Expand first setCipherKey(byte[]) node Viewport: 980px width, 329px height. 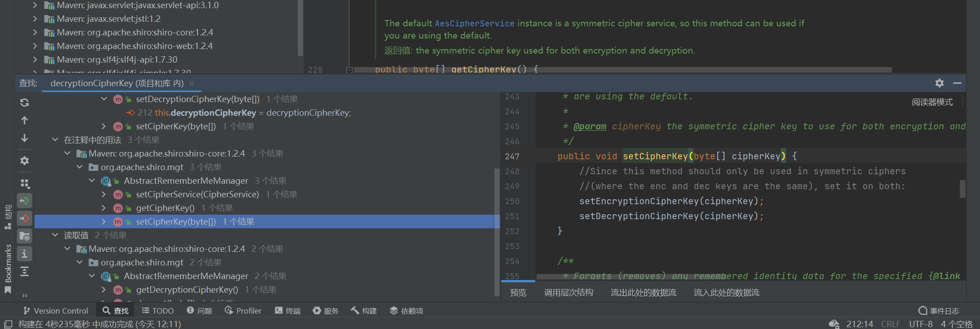tap(104, 126)
